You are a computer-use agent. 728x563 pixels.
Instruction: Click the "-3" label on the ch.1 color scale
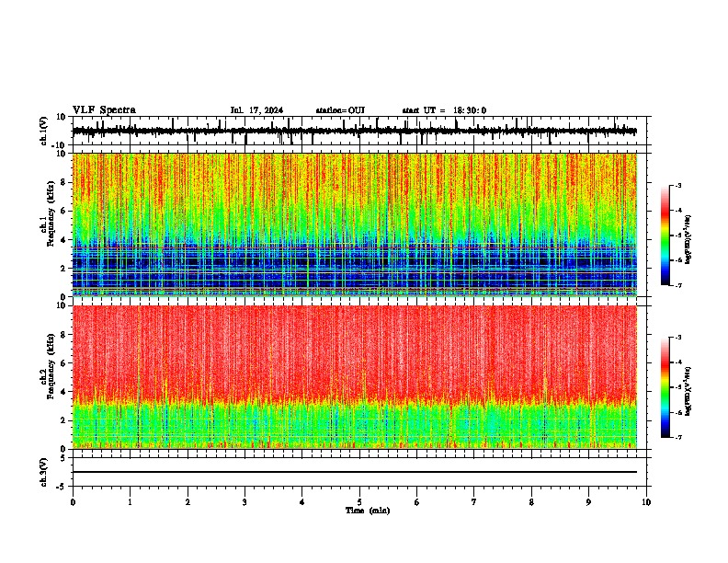pyautogui.click(x=678, y=185)
